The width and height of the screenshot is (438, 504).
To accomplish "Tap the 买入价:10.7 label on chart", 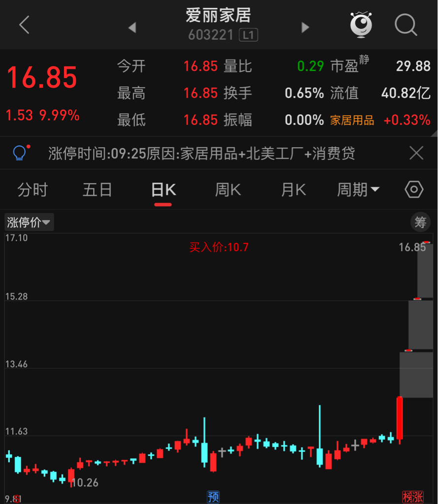I will [219, 247].
